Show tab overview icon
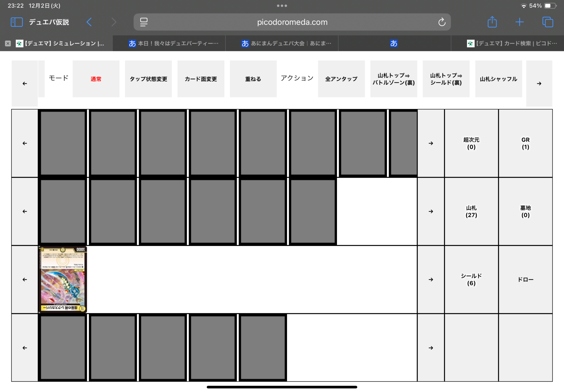Image resolution: width=564 pixels, height=392 pixels. tap(548, 22)
